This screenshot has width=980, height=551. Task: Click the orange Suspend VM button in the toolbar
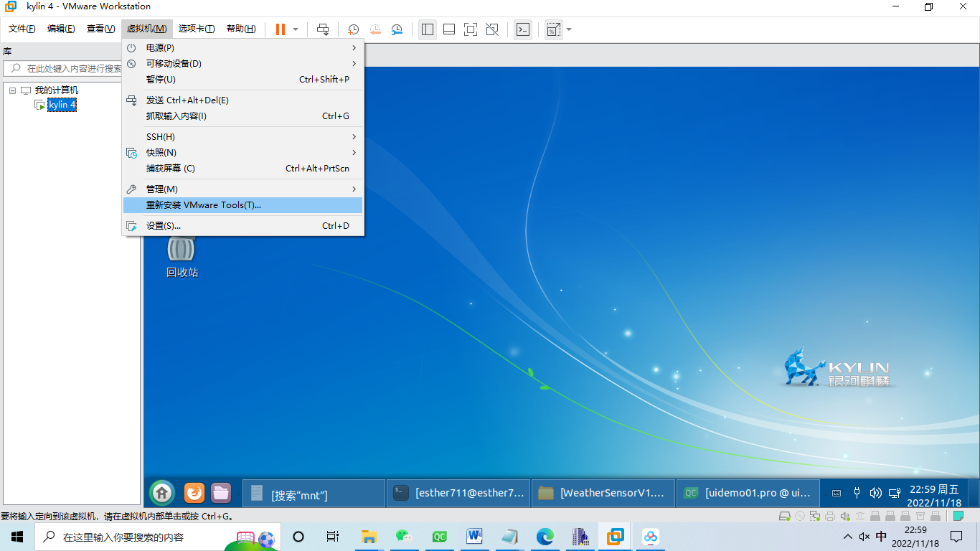[280, 29]
